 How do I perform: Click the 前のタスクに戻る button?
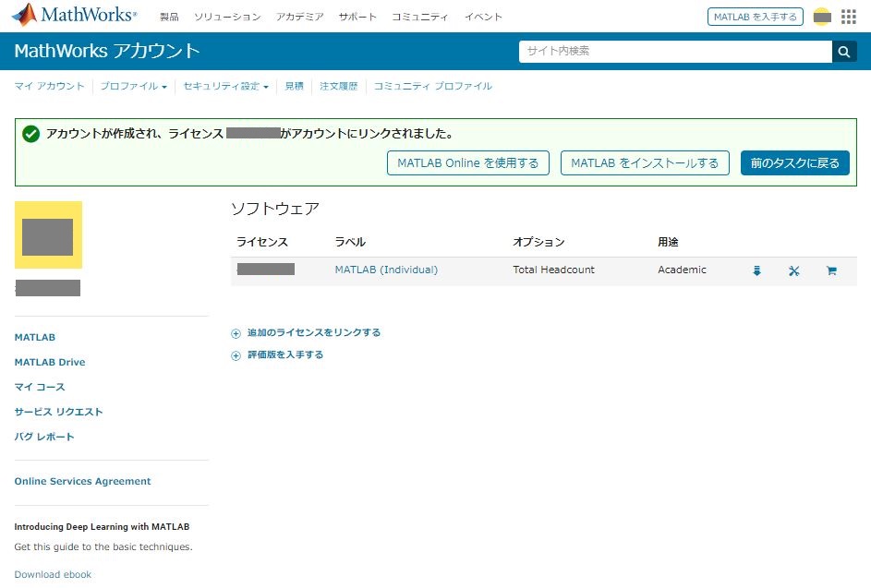coord(795,163)
